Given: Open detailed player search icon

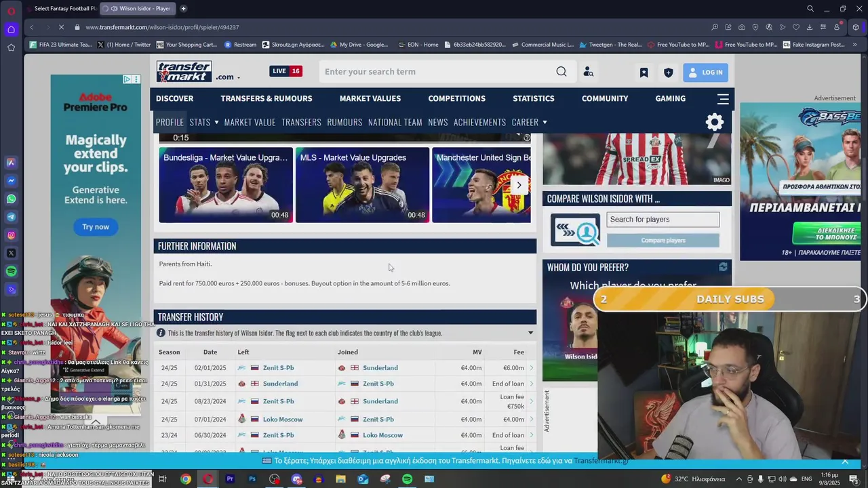Looking at the screenshot, I should 588,72.
